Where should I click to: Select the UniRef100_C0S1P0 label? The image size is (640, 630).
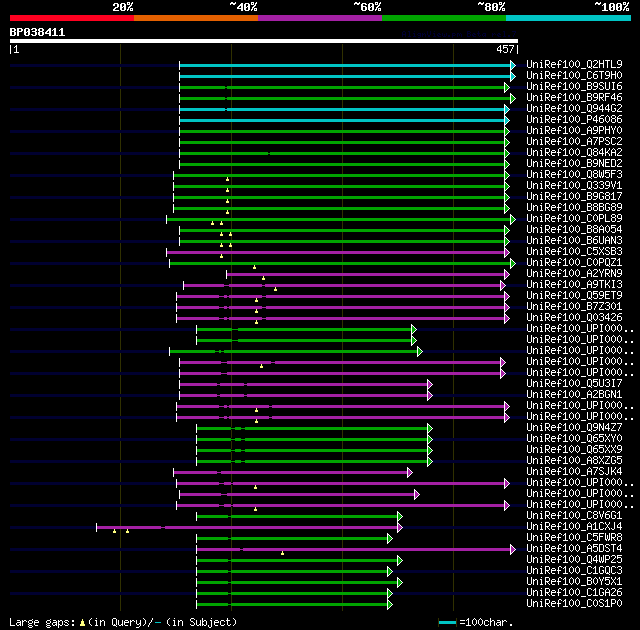click(574, 604)
